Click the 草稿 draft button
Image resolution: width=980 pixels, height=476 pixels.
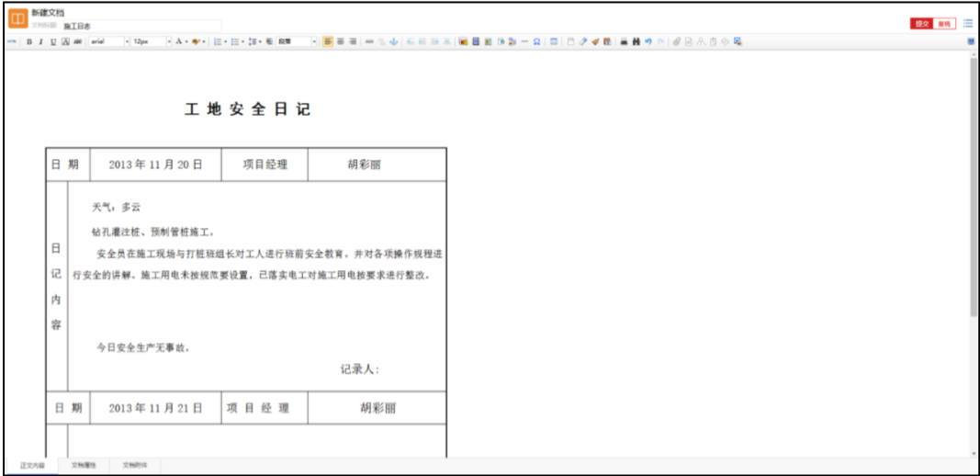pyautogui.click(x=944, y=24)
